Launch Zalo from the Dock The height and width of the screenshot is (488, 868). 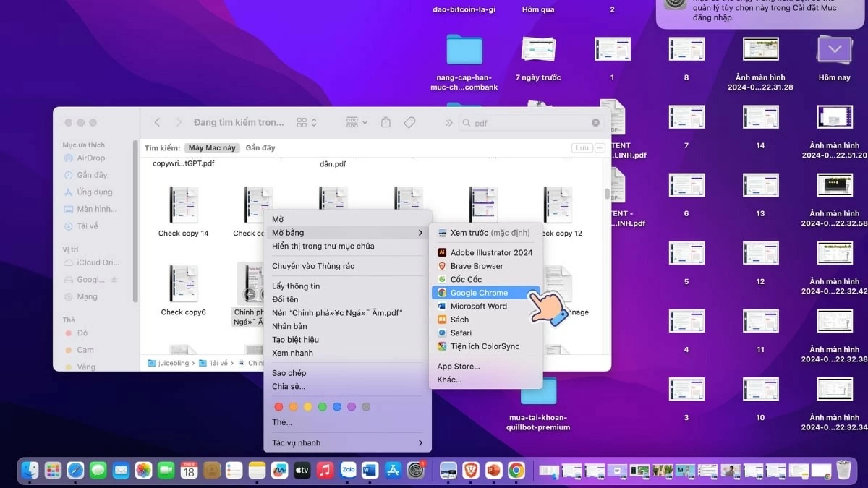point(348,470)
